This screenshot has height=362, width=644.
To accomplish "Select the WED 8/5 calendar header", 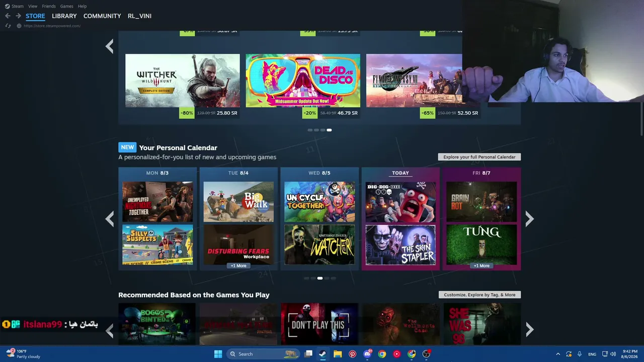I will click(319, 173).
